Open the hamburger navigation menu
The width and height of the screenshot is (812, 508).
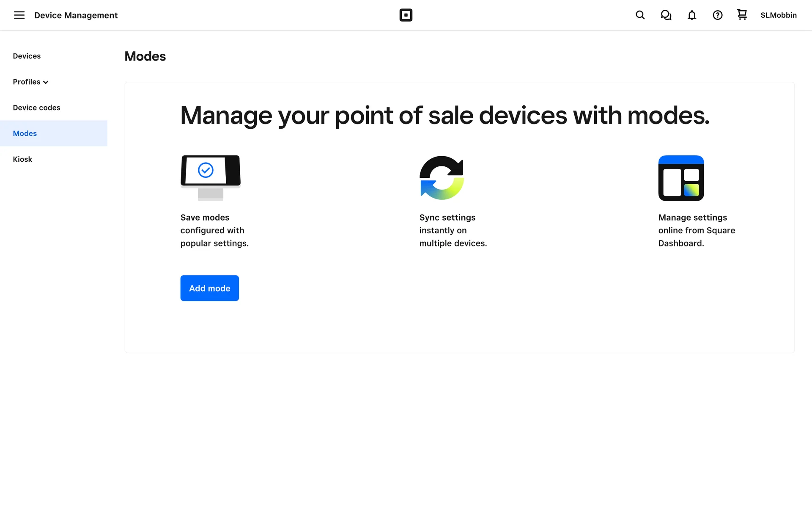click(x=19, y=15)
